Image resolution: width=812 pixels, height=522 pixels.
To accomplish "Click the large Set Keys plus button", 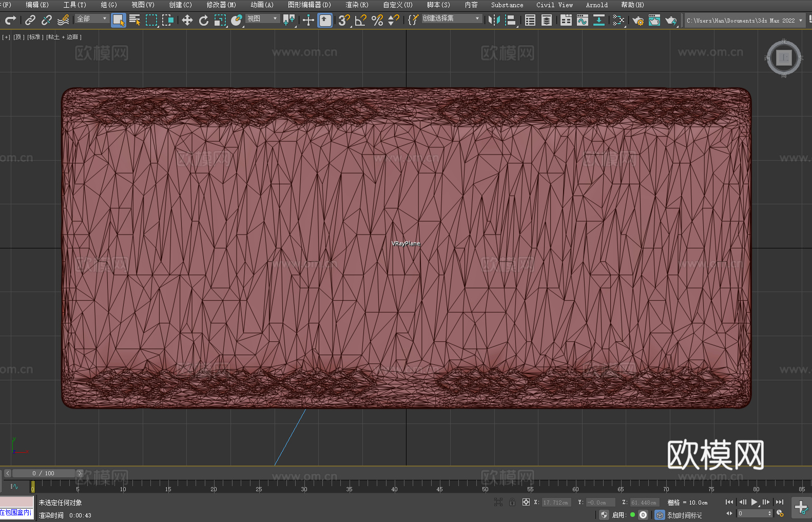I will coord(801,508).
